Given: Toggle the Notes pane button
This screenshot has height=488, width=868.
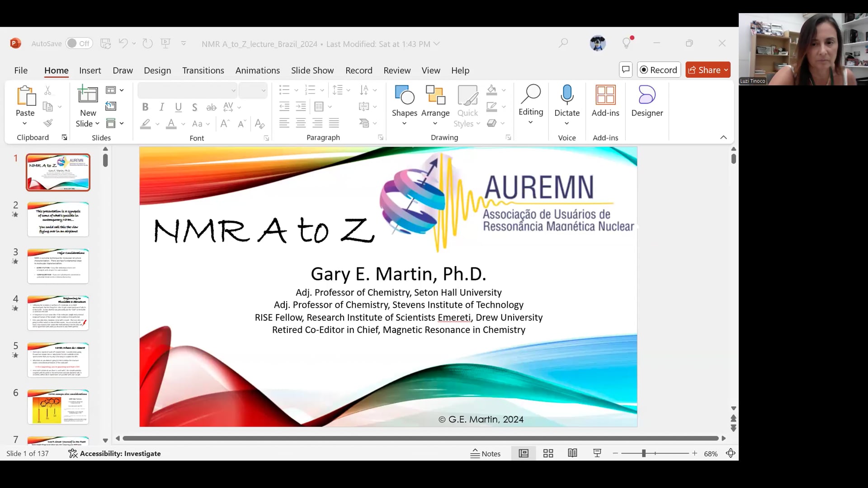Looking at the screenshot, I should tap(486, 453).
